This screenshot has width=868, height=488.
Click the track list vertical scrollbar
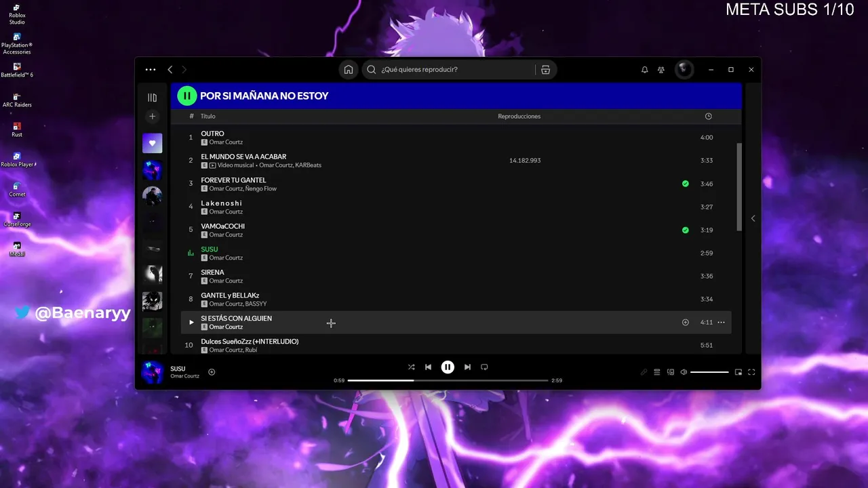pyautogui.click(x=739, y=186)
